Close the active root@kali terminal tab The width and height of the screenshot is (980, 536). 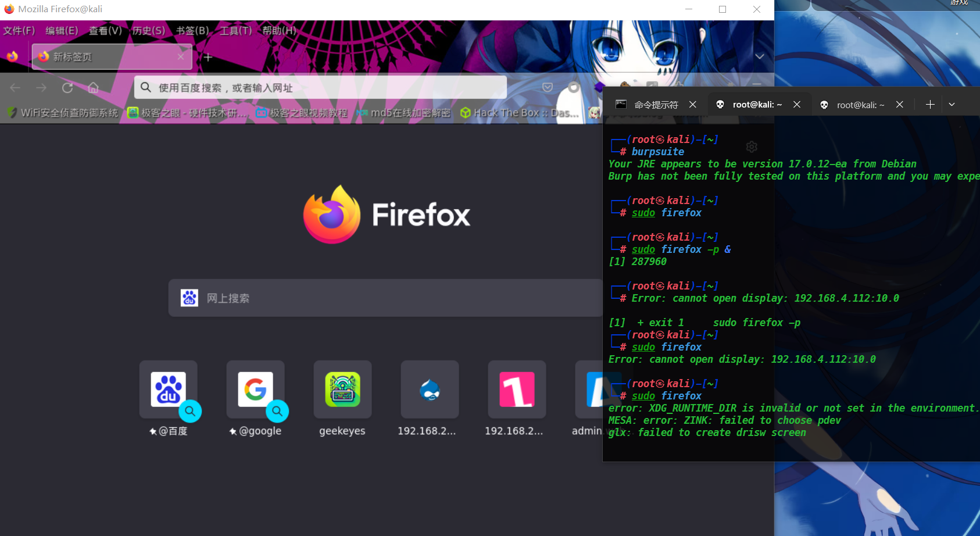click(x=797, y=105)
